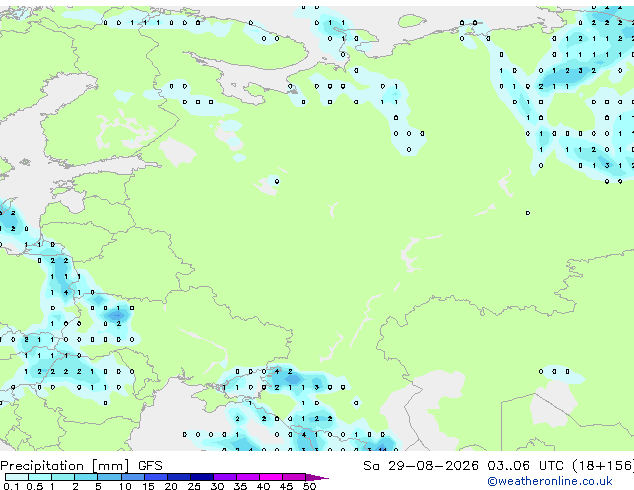Pick the 5 to 10 mm legend swatch
The image size is (634, 490).
coord(110,477)
